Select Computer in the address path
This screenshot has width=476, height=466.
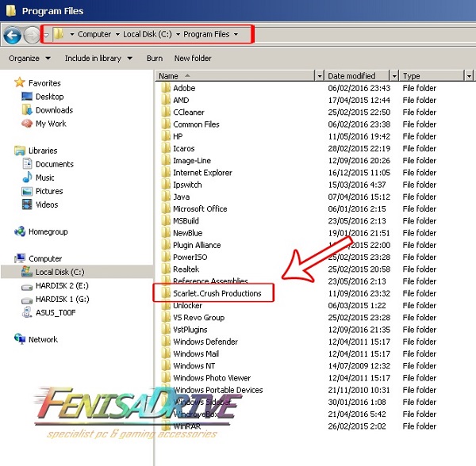coord(94,34)
